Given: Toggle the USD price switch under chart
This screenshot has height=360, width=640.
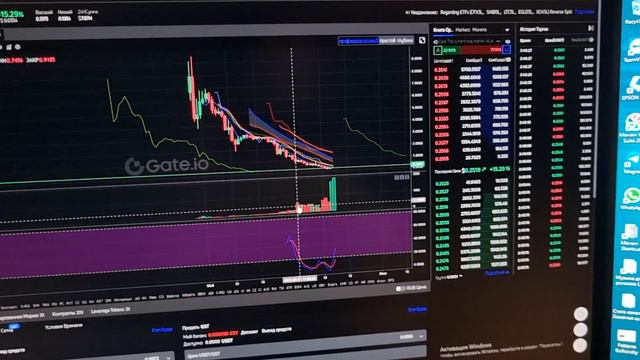Looking at the screenshot, I should 400,289.
